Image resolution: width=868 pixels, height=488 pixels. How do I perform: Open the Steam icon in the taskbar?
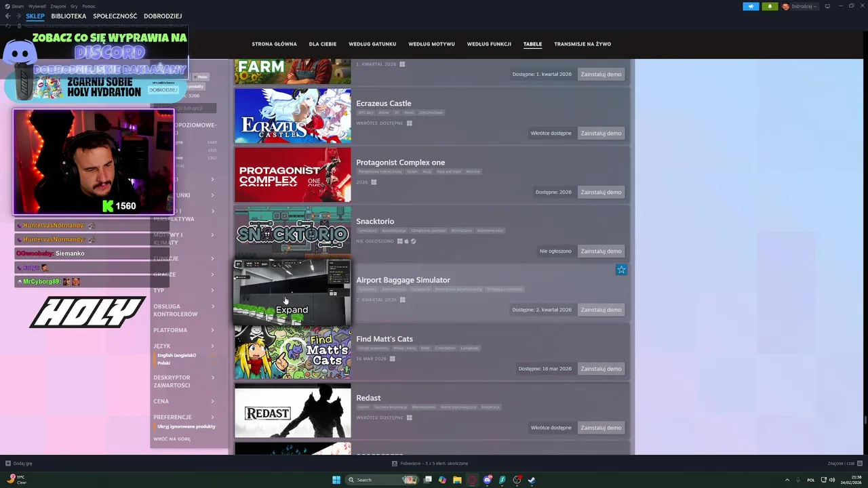point(532,480)
